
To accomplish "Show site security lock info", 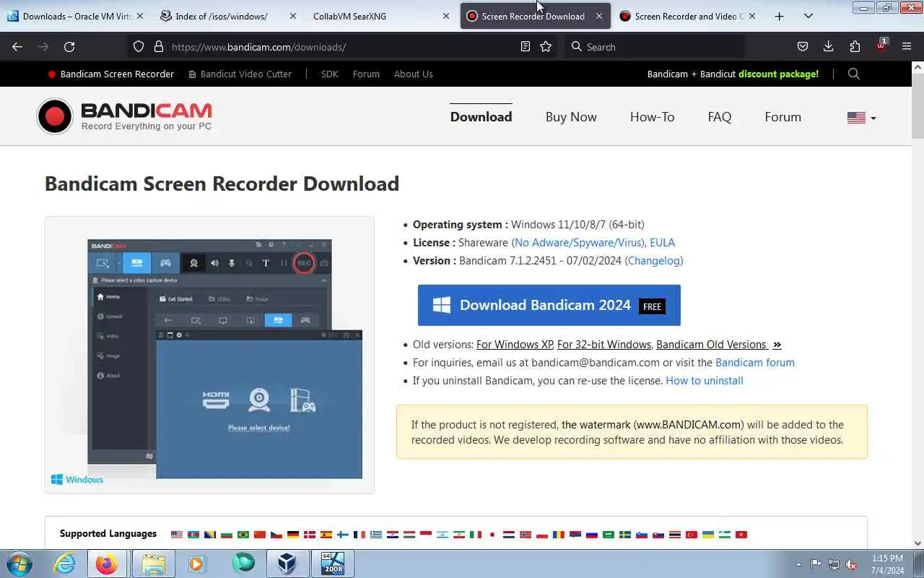I will coord(159,46).
